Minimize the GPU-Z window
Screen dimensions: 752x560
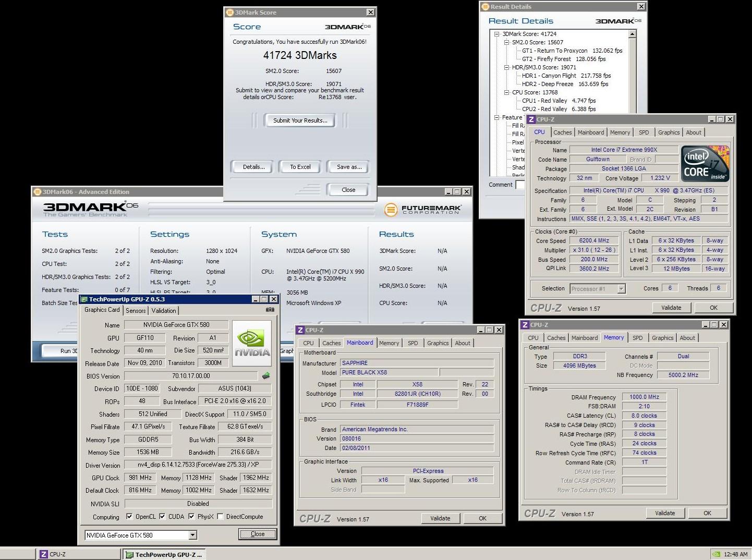(x=256, y=299)
